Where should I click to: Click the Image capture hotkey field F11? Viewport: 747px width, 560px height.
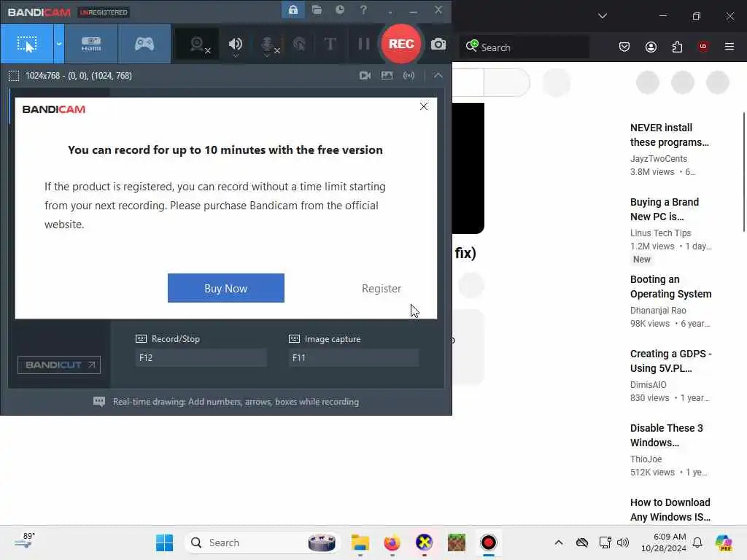pyautogui.click(x=354, y=357)
